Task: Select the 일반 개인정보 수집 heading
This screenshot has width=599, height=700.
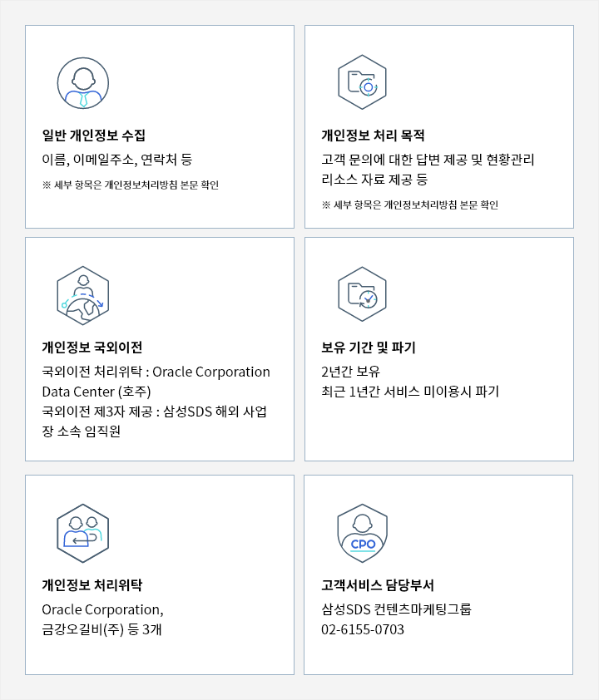Action: 94,136
